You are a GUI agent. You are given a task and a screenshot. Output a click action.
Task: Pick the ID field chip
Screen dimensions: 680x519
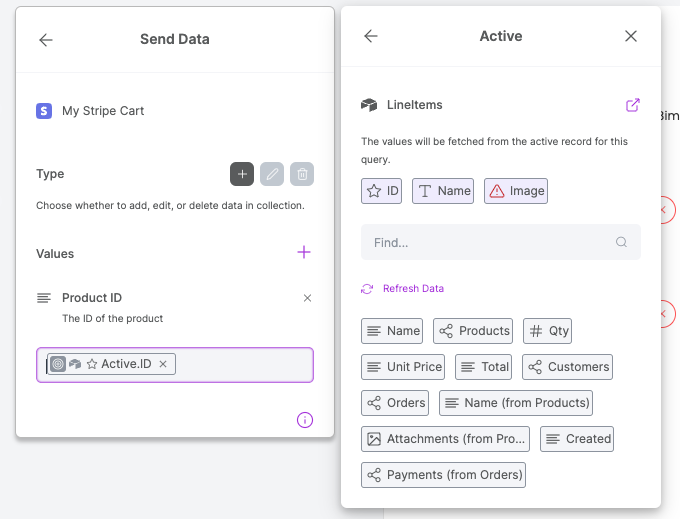[382, 191]
